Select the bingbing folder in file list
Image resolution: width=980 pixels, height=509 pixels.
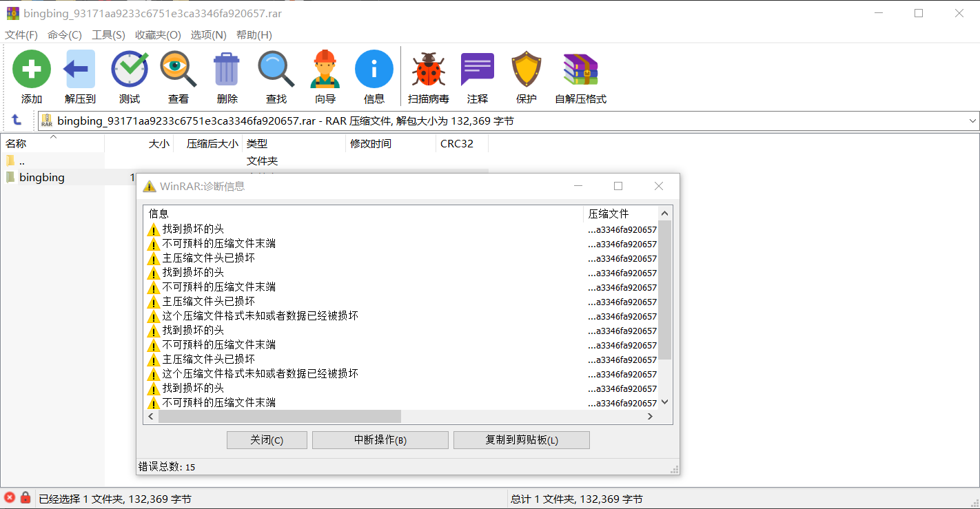(41, 177)
